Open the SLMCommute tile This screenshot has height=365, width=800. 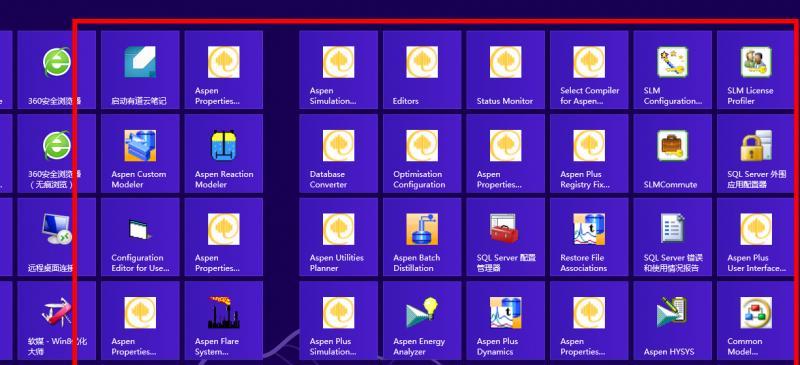[672, 153]
